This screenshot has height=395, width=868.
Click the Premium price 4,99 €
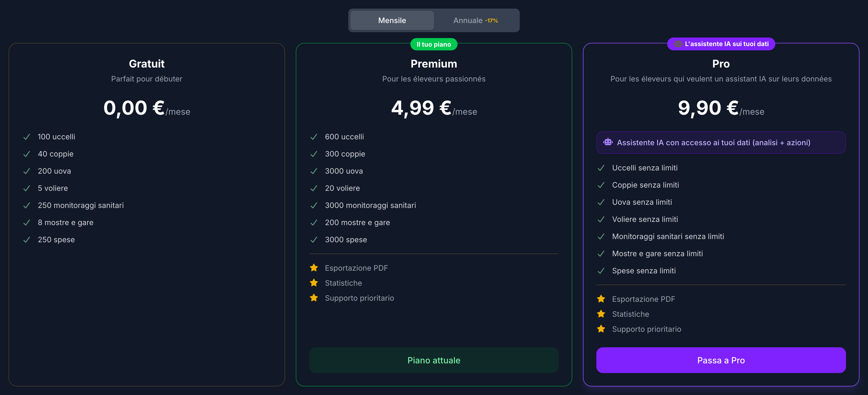(421, 108)
